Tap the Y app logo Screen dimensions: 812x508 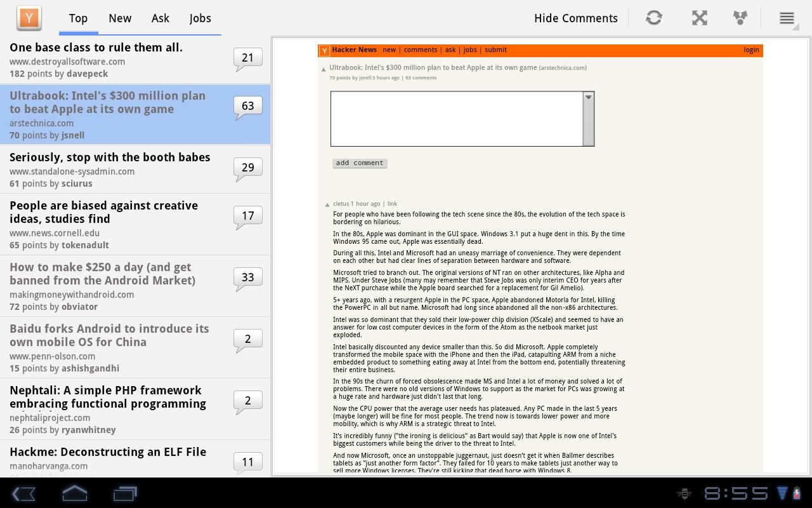coord(29,18)
